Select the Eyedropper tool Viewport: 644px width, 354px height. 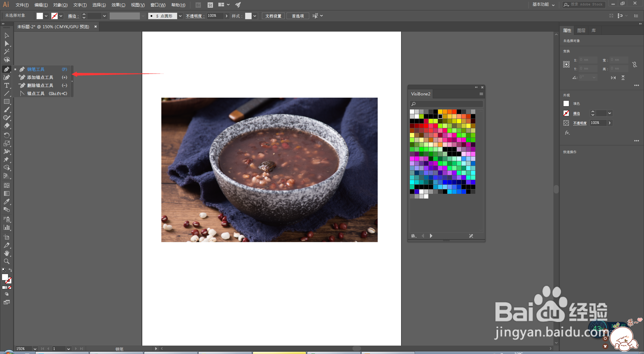click(7, 202)
